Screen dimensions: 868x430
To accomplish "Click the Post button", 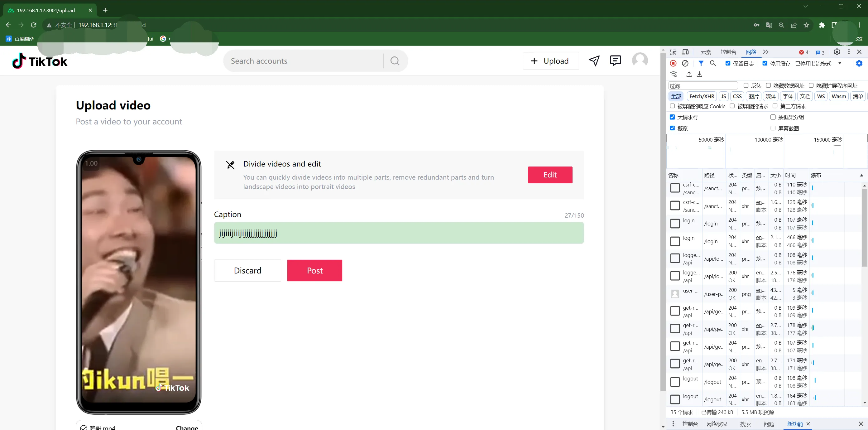I will pos(314,270).
